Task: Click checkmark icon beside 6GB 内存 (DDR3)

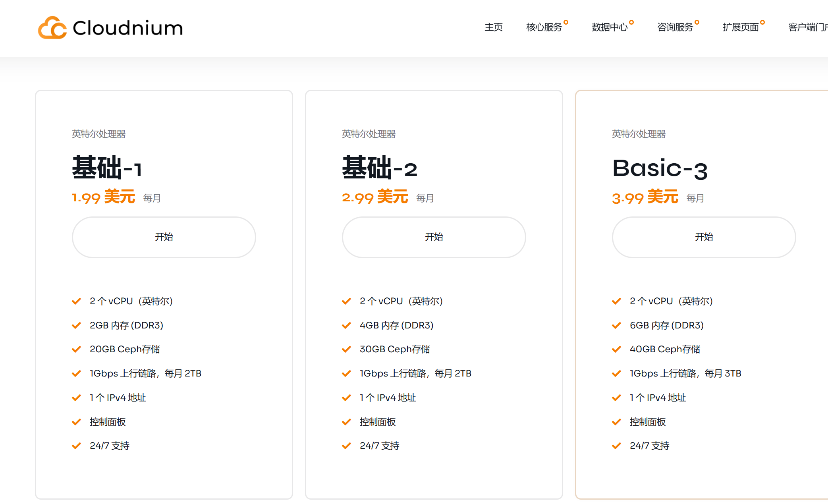Action: click(616, 325)
